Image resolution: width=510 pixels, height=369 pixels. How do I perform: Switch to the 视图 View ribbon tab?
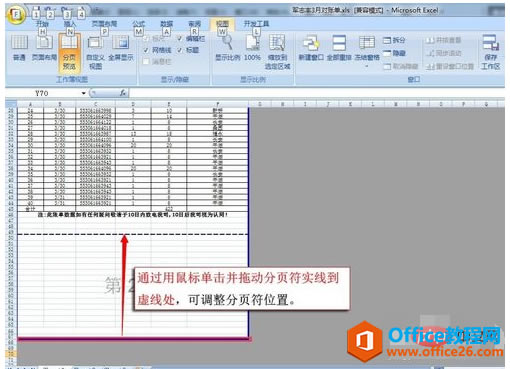[222, 24]
